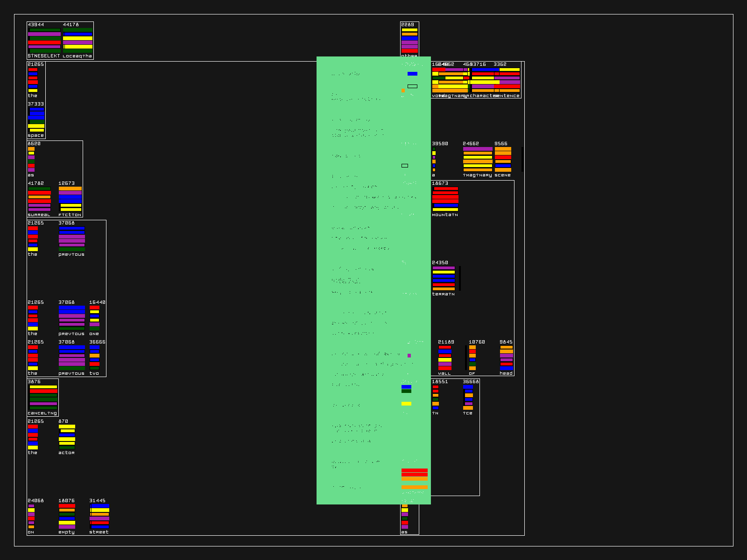747x560 pixels.
Task: Select the 'one' token label
Action: pyautogui.click(x=94, y=334)
